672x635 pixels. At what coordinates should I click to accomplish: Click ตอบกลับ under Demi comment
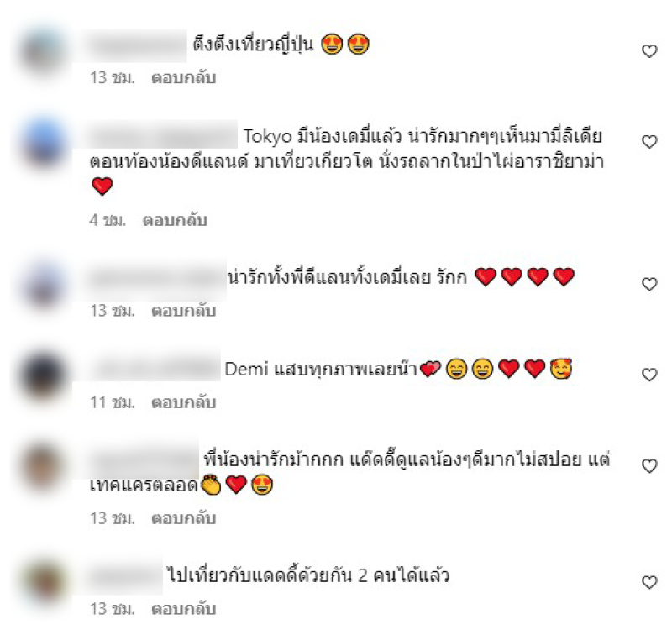point(183,403)
